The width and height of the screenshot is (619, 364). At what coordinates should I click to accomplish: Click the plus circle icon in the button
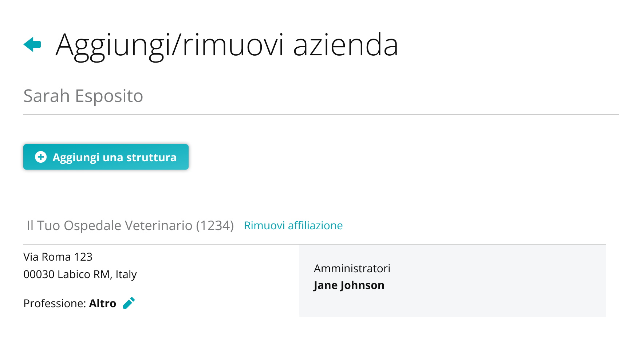click(x=41, y=157)
